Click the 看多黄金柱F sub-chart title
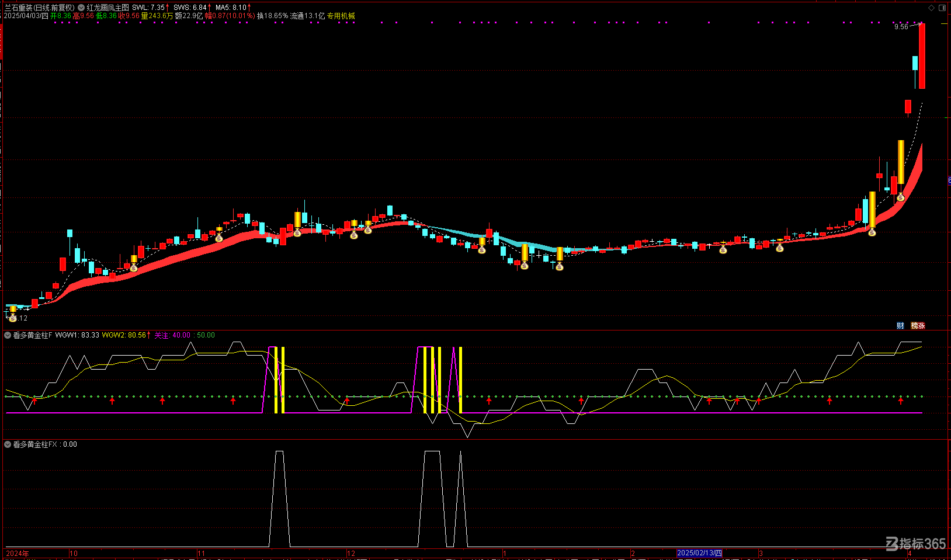 33,335
